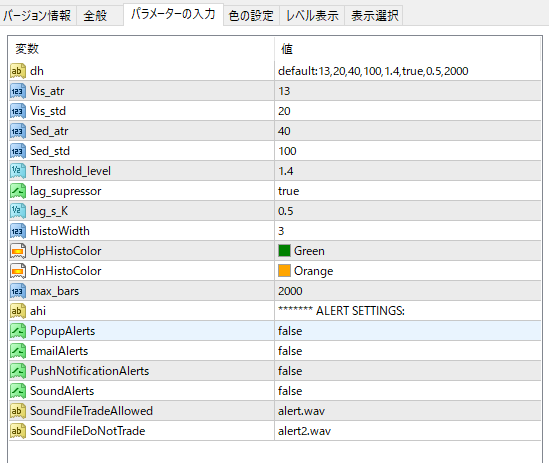Select the SoundFileTradeAllowed variable name
549x463 pixels.
click(x=91, y=410)
